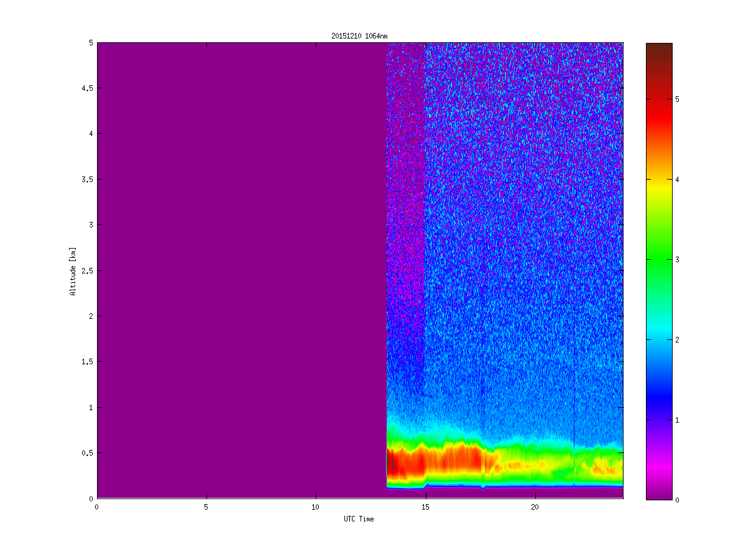Click the green region of the colorbar
746x560 pixels.
[x=659, y=259]
